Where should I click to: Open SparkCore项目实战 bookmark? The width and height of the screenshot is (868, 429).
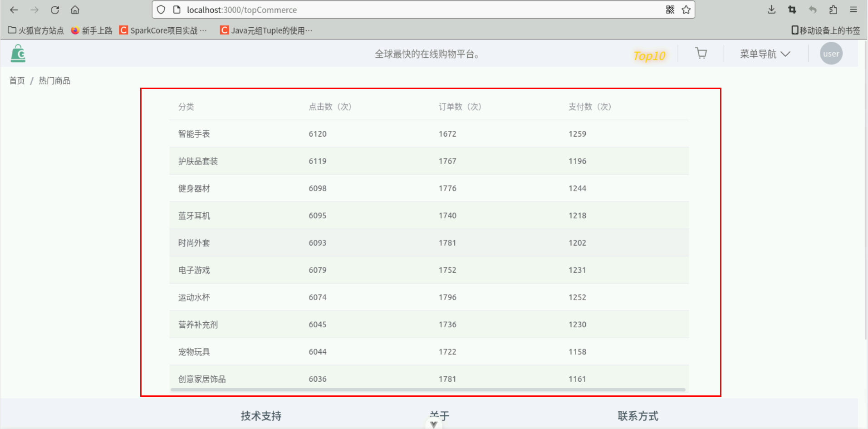coord(163,30)
